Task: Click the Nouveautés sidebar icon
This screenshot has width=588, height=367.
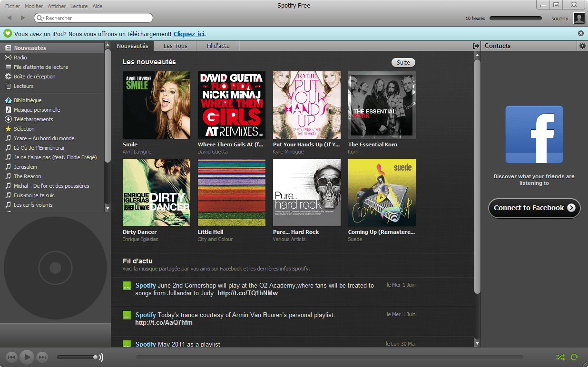Action: pyautogui.click(x=8, y=48)
